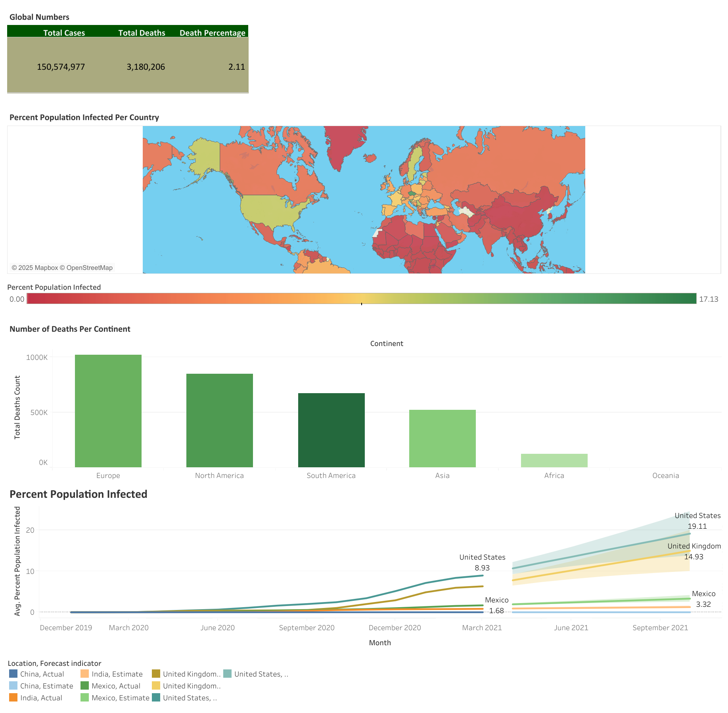Click the Location, Forecast indicator legend title
Screen dimensions: 728x713
tap(54, 663)
